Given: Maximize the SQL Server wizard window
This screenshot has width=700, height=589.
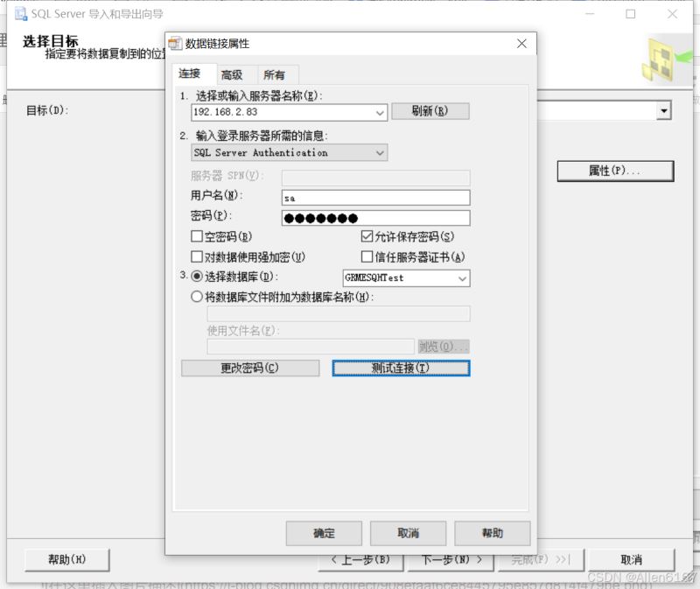Looking at the screenshot, I should (630, 14).
